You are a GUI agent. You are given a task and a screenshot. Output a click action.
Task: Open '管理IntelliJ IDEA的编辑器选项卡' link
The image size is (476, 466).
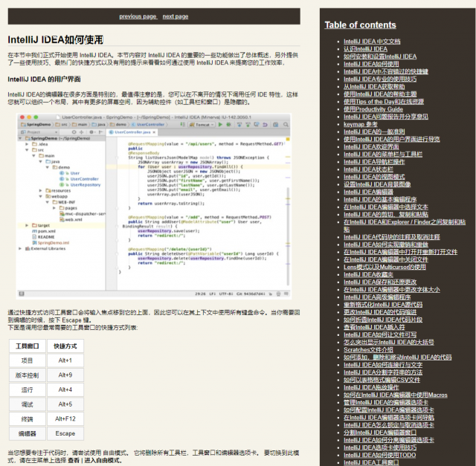point(386,403)
